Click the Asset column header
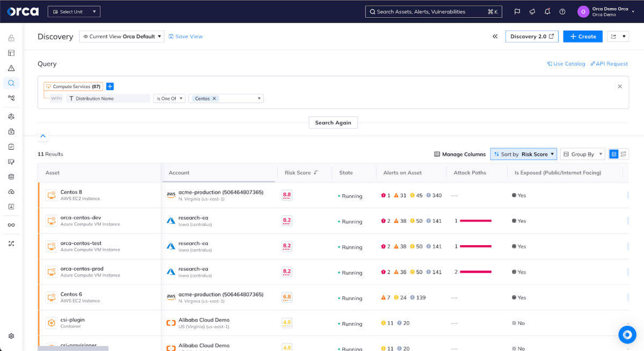Viewport: 644px width, 351px height. (x=53, y=172)
